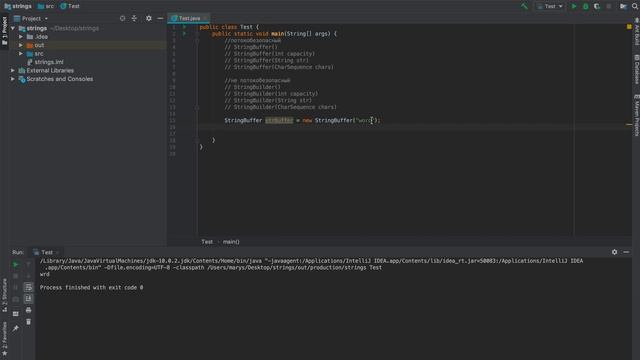Open Project panel gear settings
The width and height of the screenshot is (640, 360).
pyautogui.click(x=149, y=18)
